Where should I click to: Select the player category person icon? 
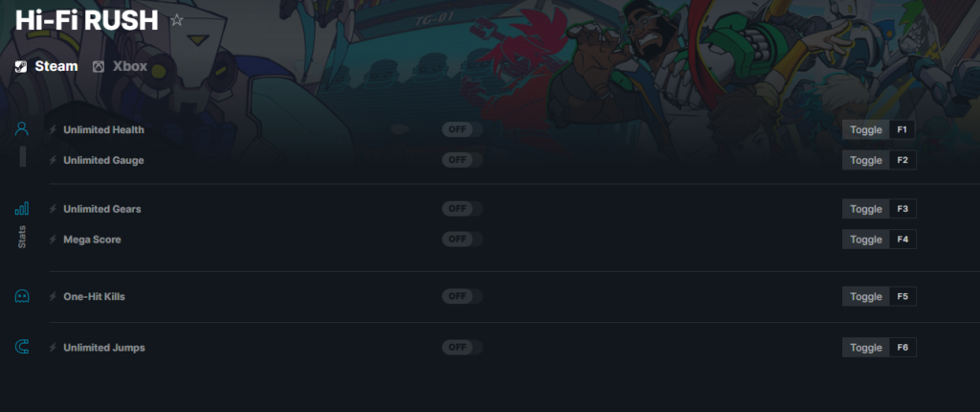point(22,129)
